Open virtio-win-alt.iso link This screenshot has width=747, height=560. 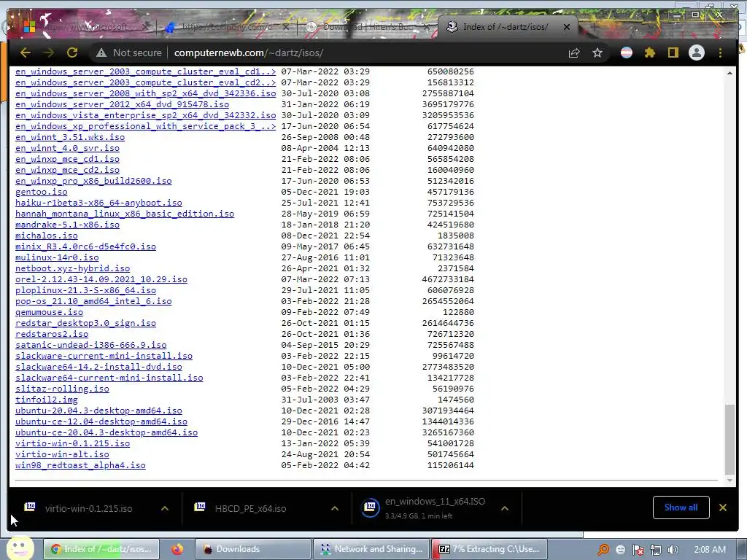pyautogui.click(x=62, y=454)
